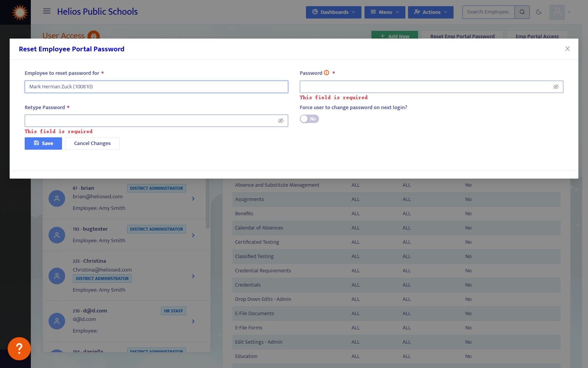The image size is (588, 368).
Task: Click the Employee to reset password for field
Action: [156, 87]
